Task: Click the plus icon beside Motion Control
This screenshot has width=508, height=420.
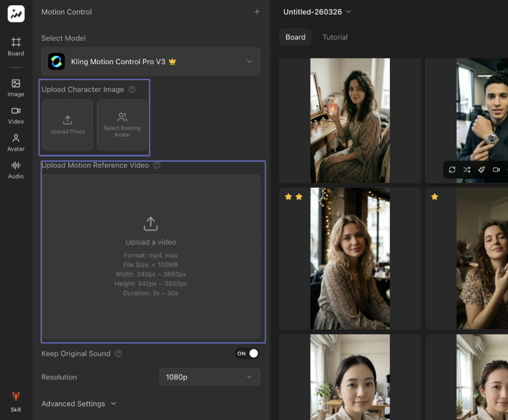Action: coord(256,12)
